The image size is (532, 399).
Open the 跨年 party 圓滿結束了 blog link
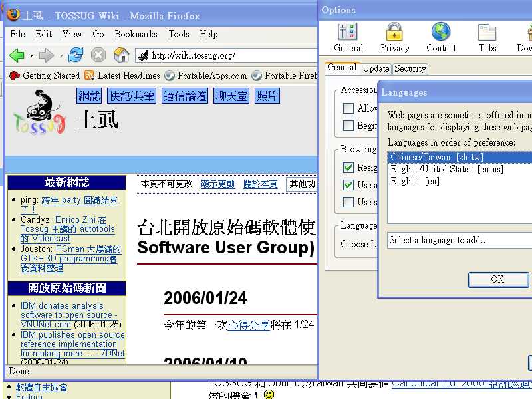pos(69,205)
